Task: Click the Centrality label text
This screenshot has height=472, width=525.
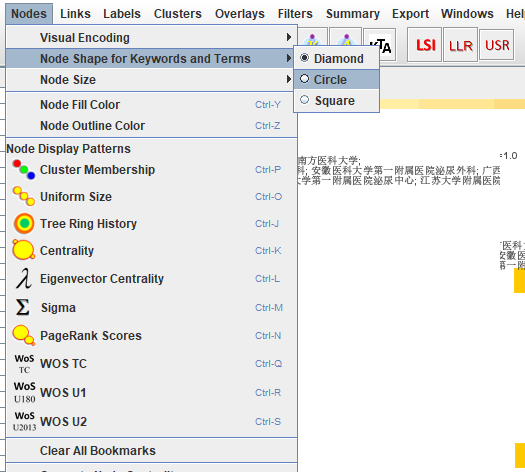Action: (67, 251)
